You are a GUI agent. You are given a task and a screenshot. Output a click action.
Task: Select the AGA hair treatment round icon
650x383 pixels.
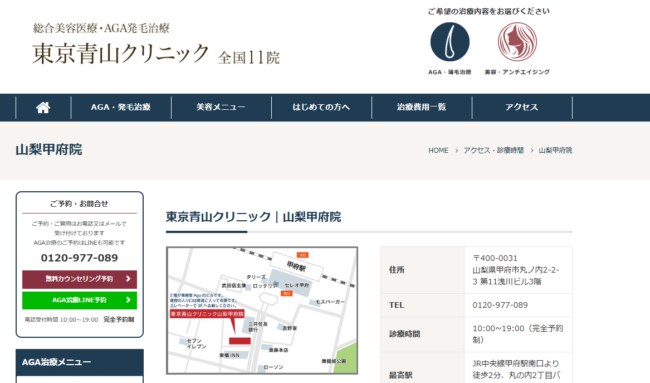coord(450,42)
